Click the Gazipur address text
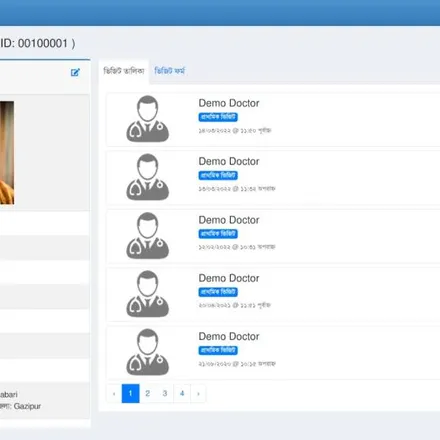This screenshot has width=440, height=440. [x=27, y=406]
